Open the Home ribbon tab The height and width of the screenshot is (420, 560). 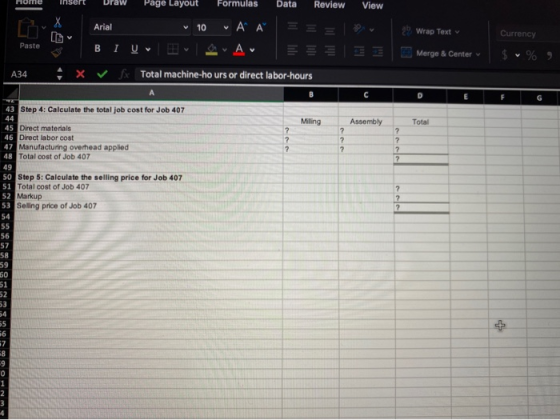click(x=29, y=2)
